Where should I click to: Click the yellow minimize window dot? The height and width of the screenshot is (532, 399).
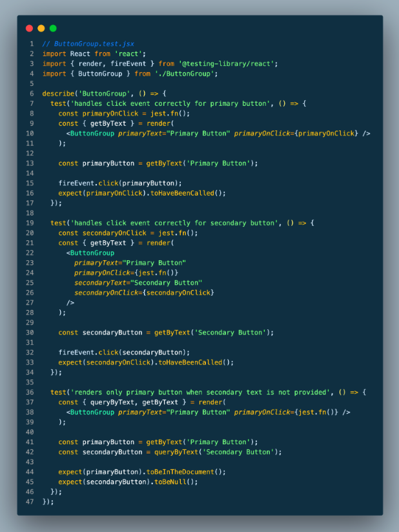41,28
